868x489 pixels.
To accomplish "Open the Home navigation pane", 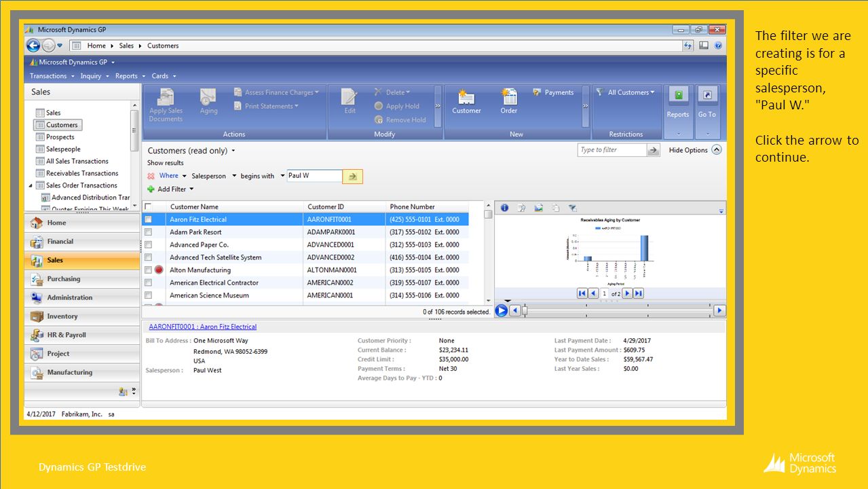I will point(81,223).
